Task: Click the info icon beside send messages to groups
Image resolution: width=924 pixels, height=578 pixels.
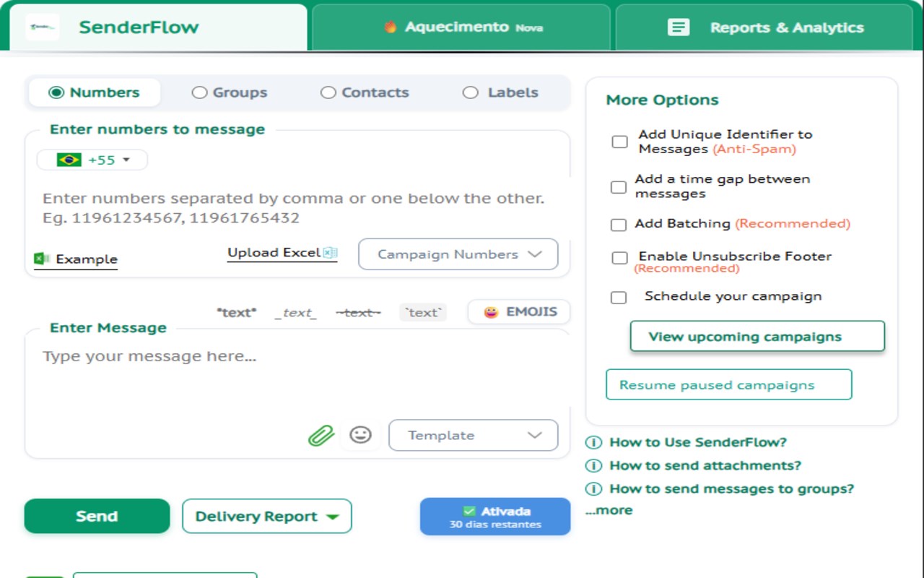Action: tap(593, 488)
